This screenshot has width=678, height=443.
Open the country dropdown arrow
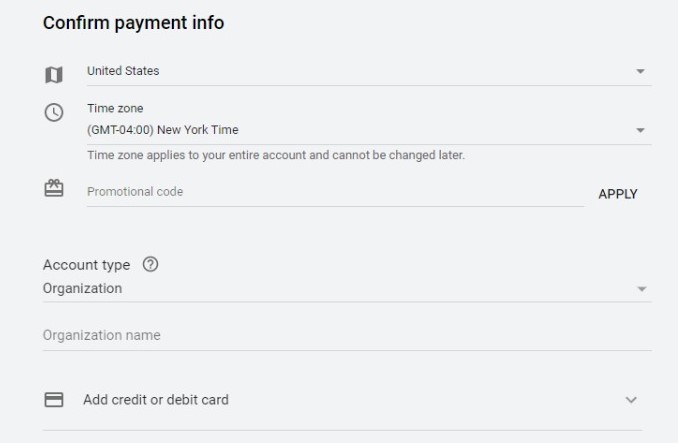(640, 72)
